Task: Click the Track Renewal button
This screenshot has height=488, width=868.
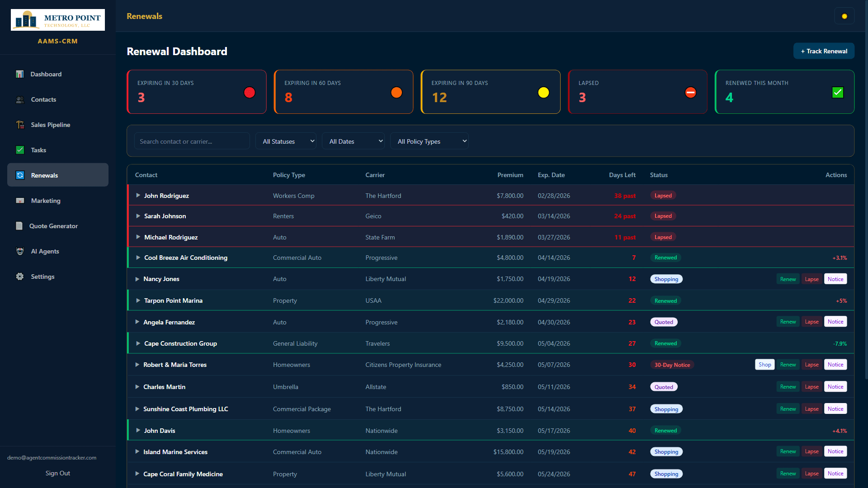Action: coord(824,51)
